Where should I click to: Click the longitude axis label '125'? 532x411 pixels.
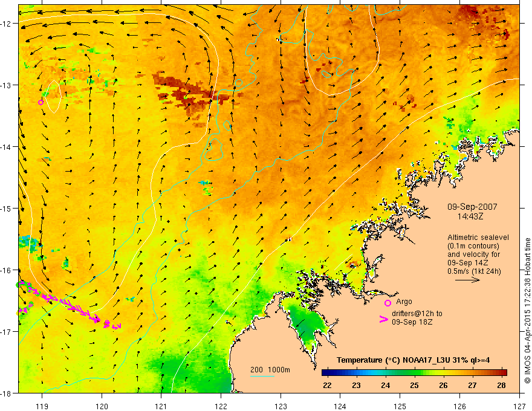click(400, 406)
